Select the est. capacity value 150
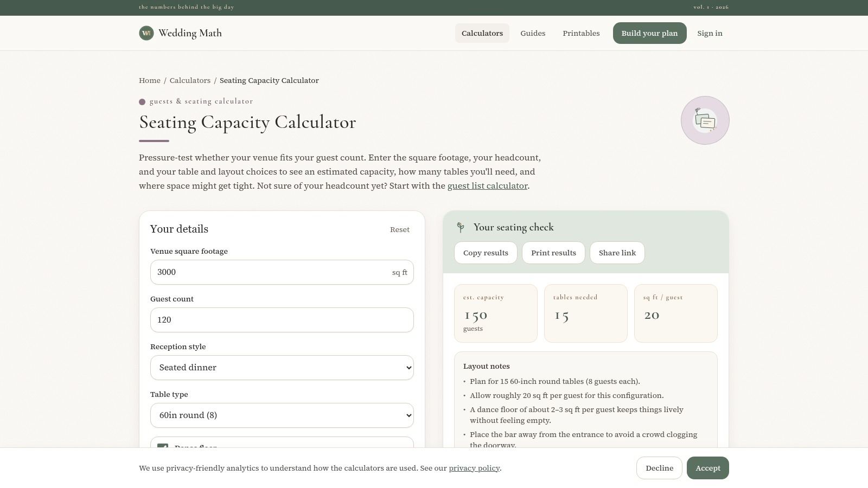868x488 pixels. 476,314
